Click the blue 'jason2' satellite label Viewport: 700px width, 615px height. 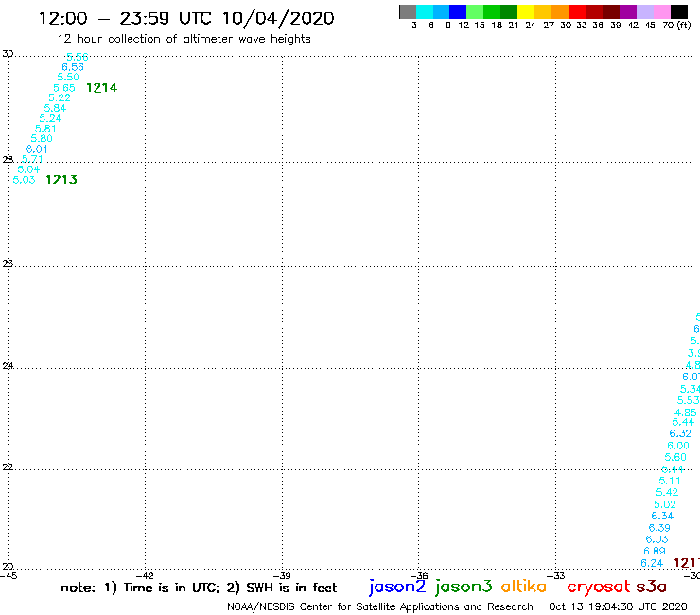(x=397, y=587)
